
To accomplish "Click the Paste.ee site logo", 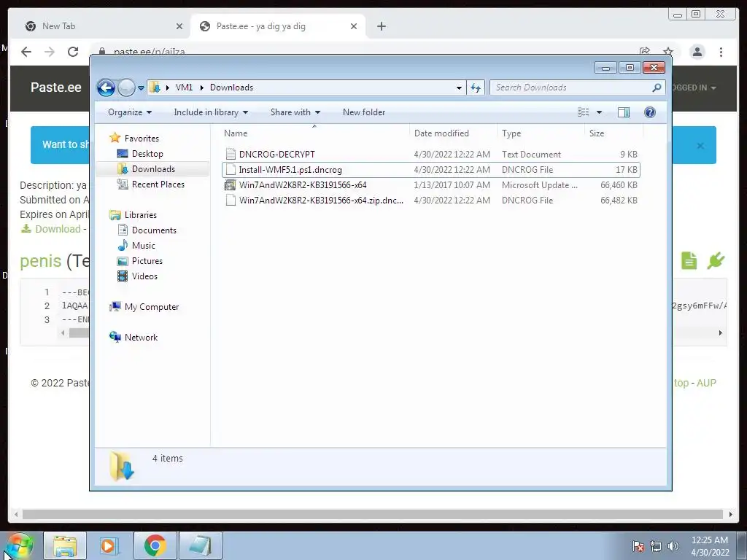I will click(55, 87).
